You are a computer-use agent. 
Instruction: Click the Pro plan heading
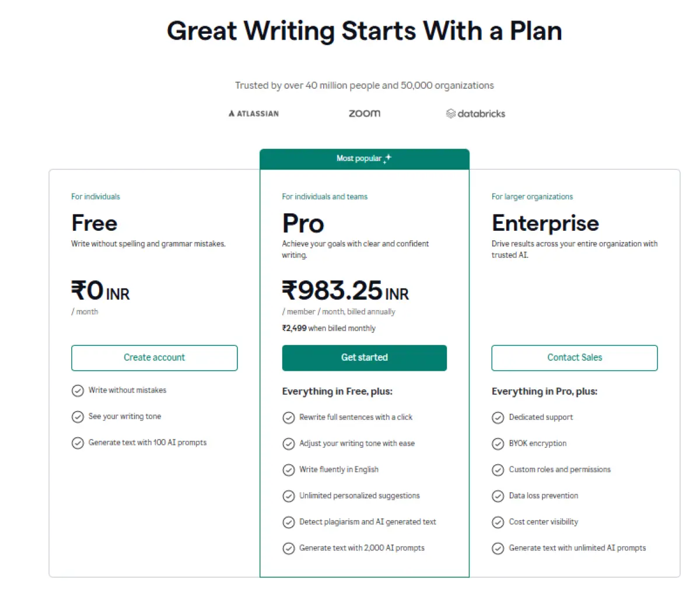tap(303, 223)
